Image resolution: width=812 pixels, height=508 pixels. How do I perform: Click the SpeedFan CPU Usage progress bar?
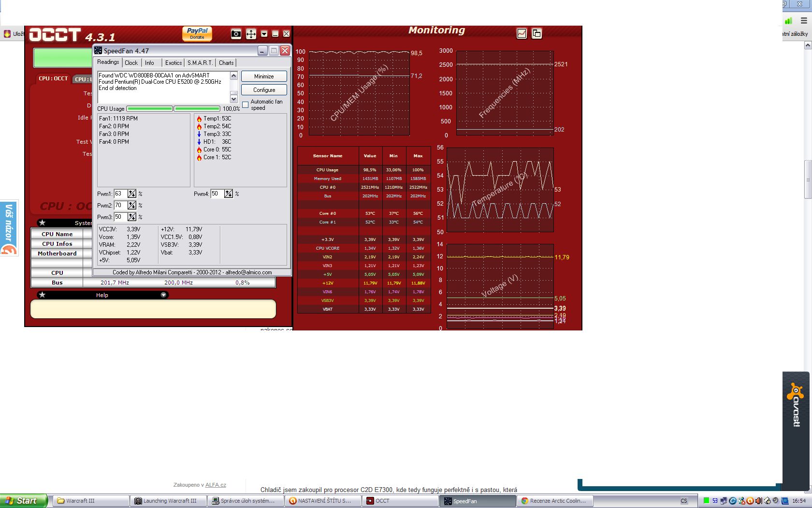(x=173, y=109)
